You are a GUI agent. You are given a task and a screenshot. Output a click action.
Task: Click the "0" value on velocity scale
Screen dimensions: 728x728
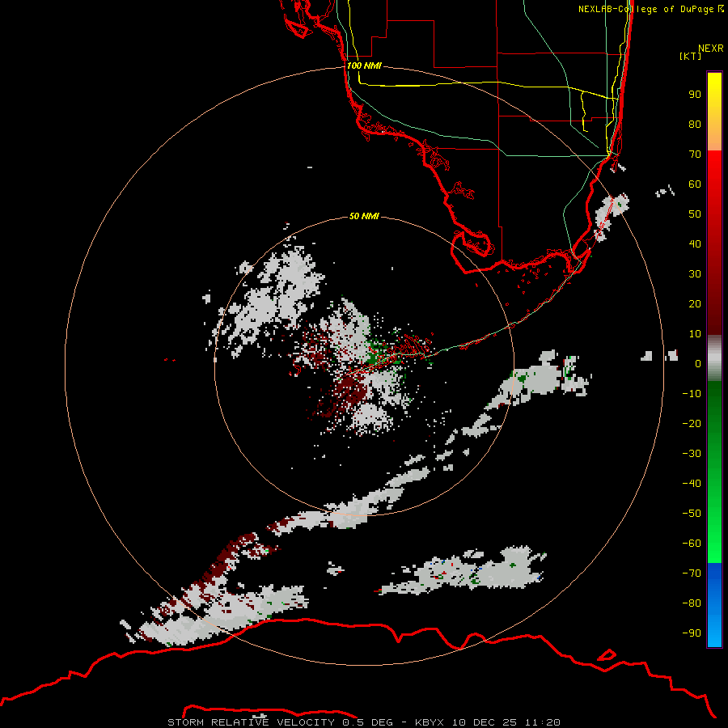[x=698, y=363]
